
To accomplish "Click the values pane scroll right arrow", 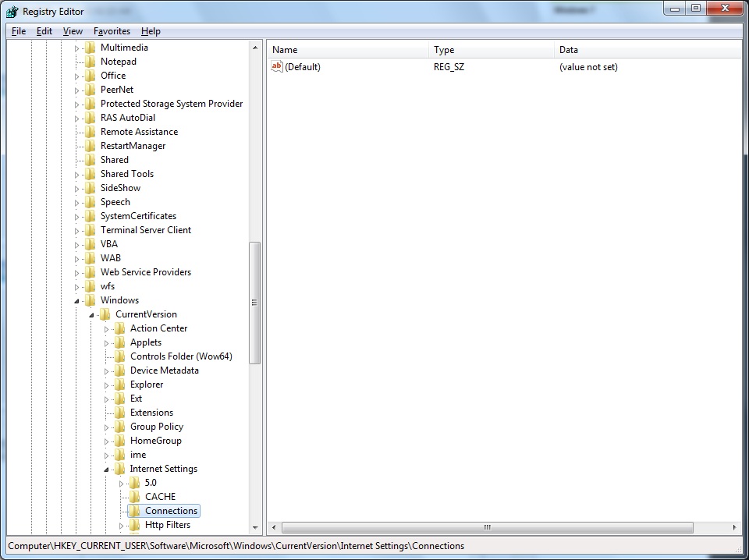I will coord(735,527).
